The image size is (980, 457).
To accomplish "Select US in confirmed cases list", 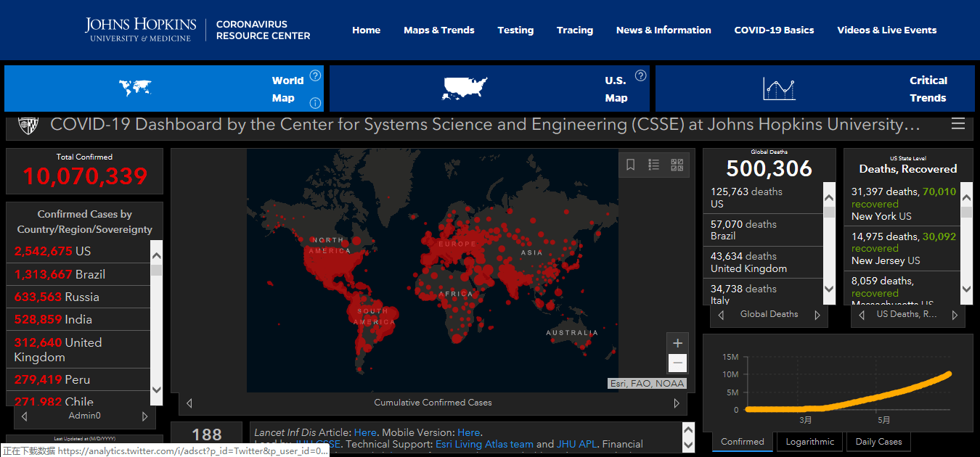I will coord(78,252).
